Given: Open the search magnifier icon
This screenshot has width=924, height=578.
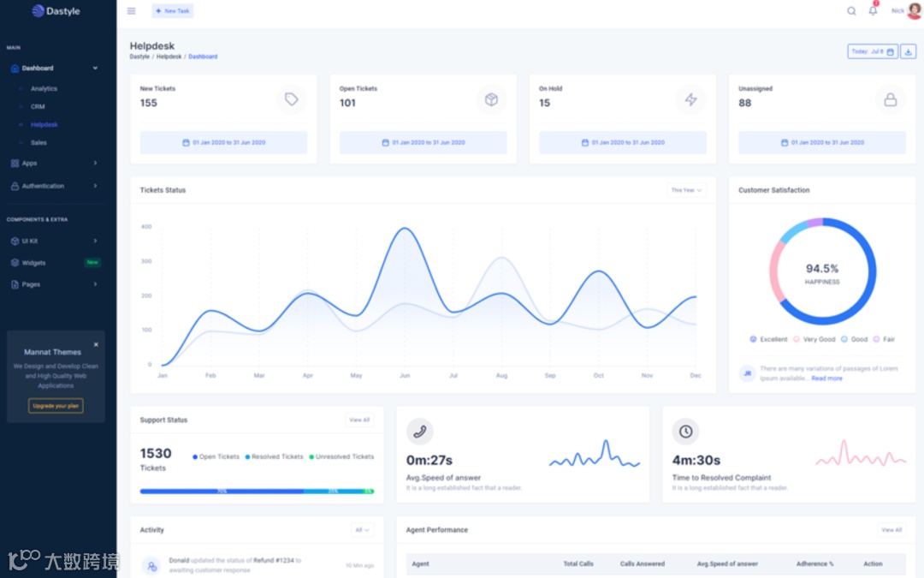Looking at the screenshot, I should 851,11.
